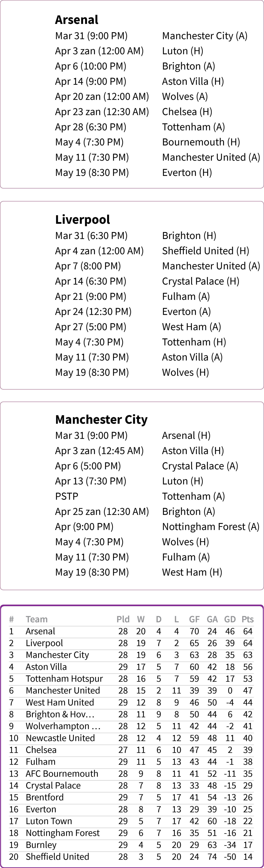Select Tottenham Hotspur in league table
This screenshot has height=868, width=264.
[131, 679]
